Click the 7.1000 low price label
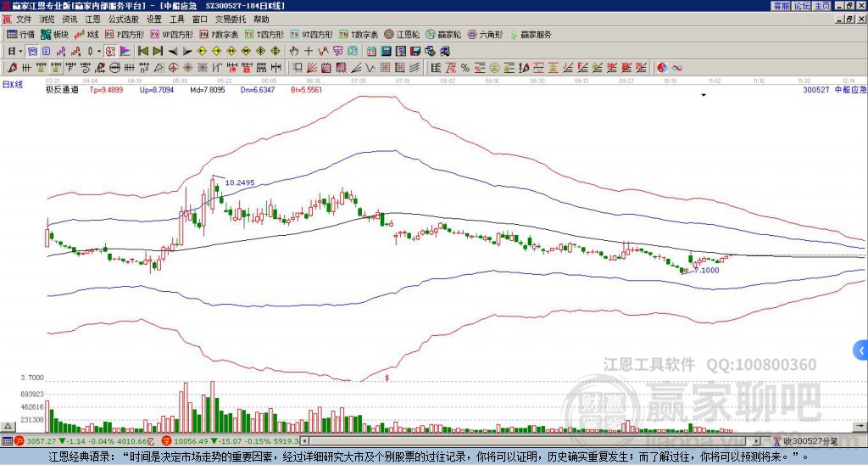The height and width of the screenshot is (465, 868). click(706, 270)
